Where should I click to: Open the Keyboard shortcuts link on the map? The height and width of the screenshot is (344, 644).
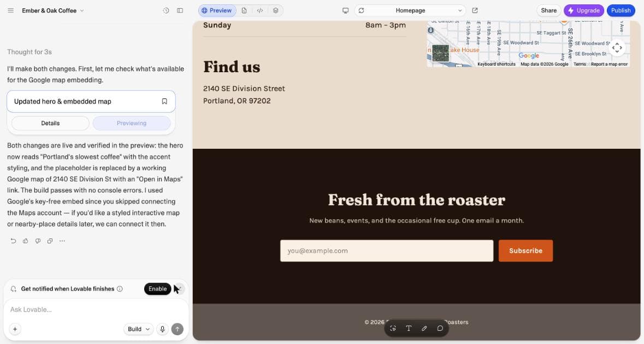point(496,64)
